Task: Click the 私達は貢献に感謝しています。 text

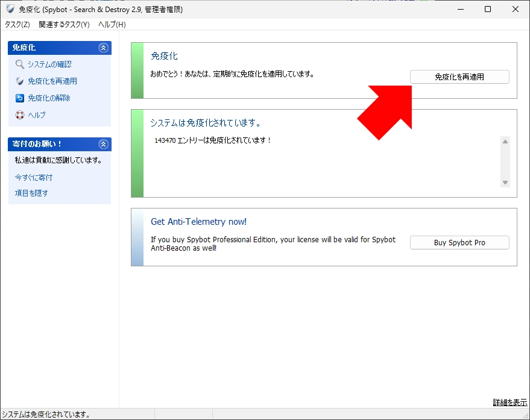Action: click(58, 160)
